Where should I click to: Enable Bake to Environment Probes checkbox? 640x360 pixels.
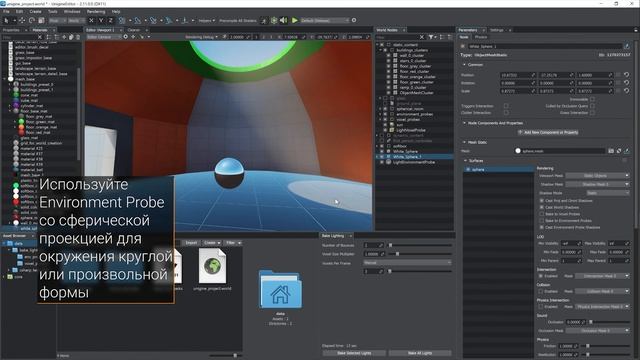542,220
